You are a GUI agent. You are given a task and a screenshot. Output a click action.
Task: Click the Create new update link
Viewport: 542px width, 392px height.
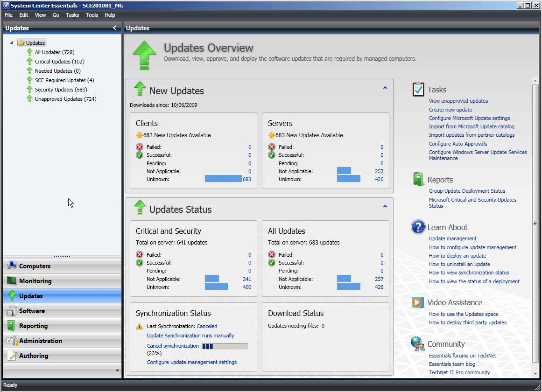click(450, 110)
